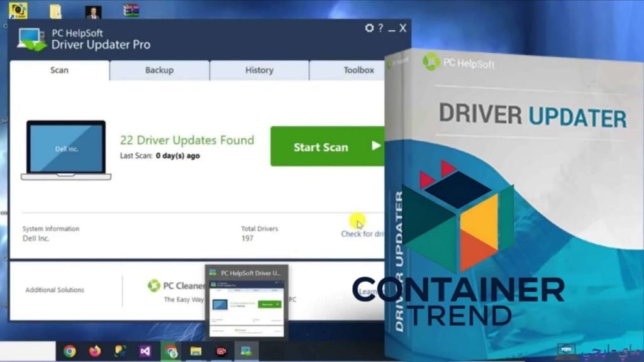Open the yellow folder desktop icon
The image size is (644, 362).
[55, 11]
